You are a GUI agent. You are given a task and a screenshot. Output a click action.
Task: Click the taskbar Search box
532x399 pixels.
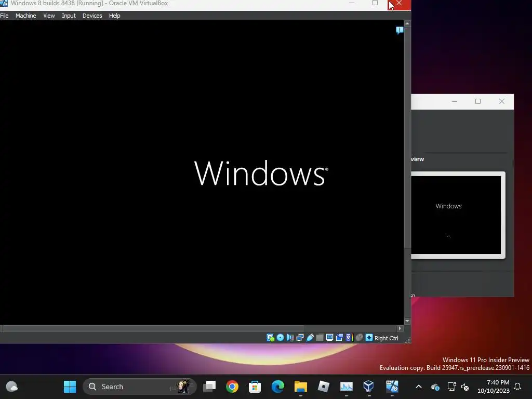pos(139,387)
